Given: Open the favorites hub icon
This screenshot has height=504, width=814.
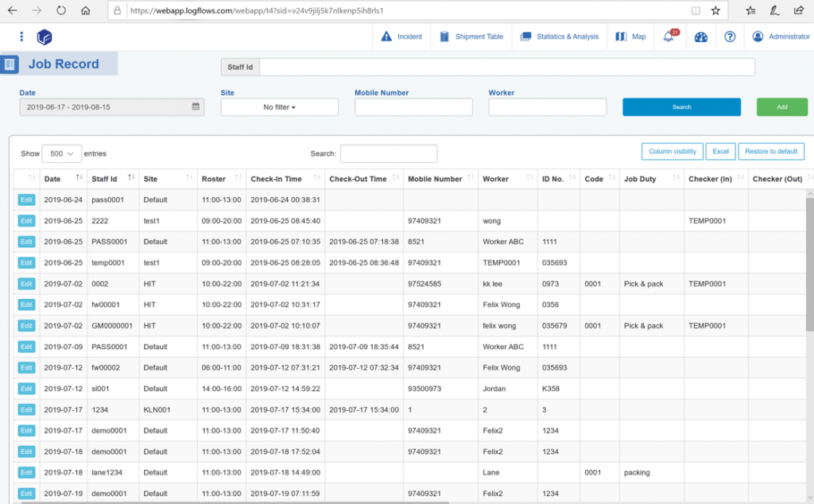Looking at the screenshot, I should 750,10.
